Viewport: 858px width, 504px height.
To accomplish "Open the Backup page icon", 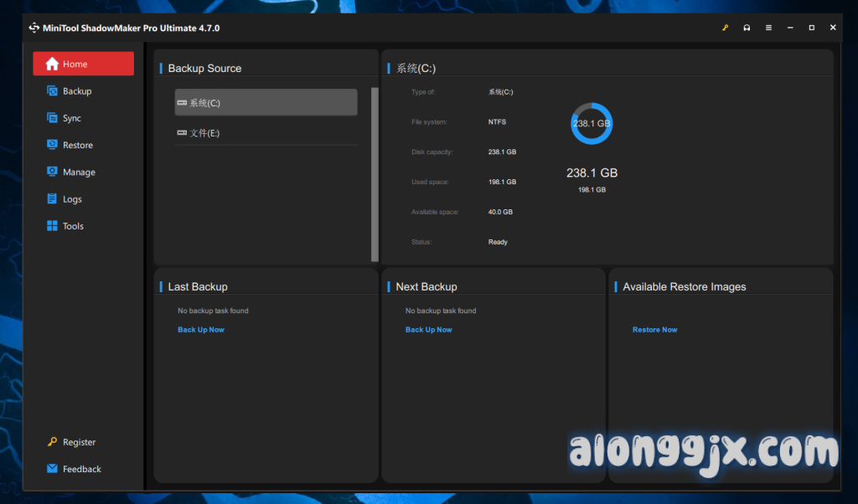I will point(52,91).
